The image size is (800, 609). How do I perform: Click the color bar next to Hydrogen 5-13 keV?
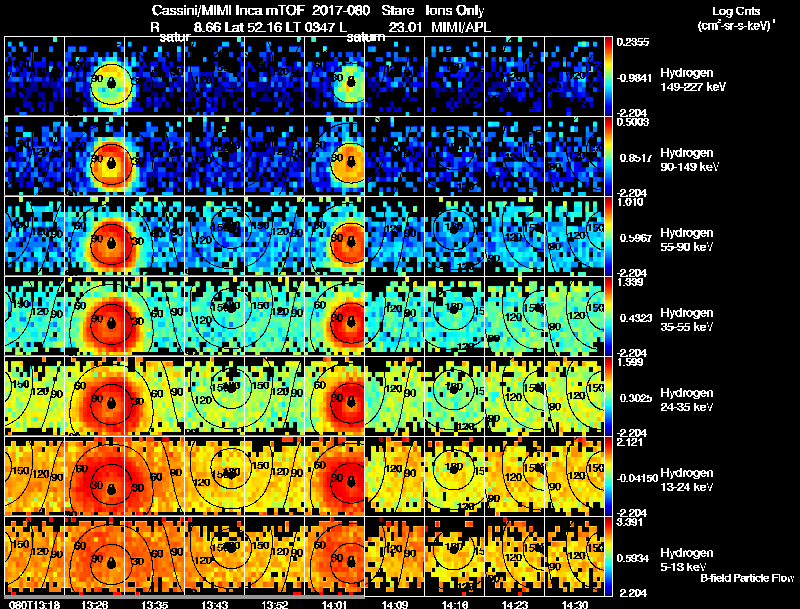608,556
